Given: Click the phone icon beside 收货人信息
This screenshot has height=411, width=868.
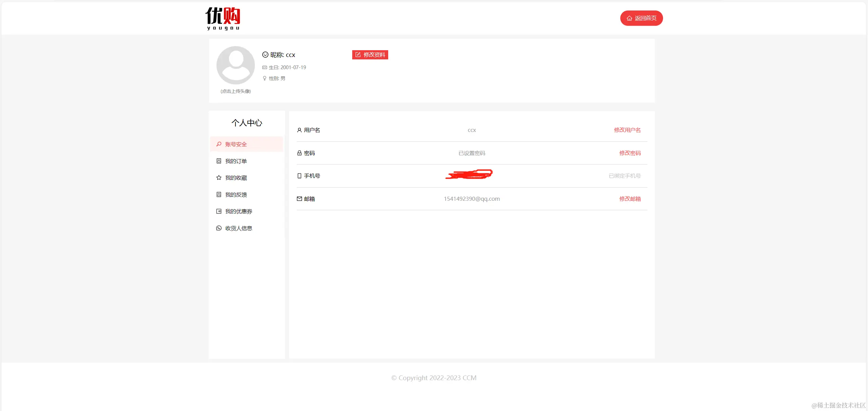Looking at the screenshot, I should (x=219, y=228).
